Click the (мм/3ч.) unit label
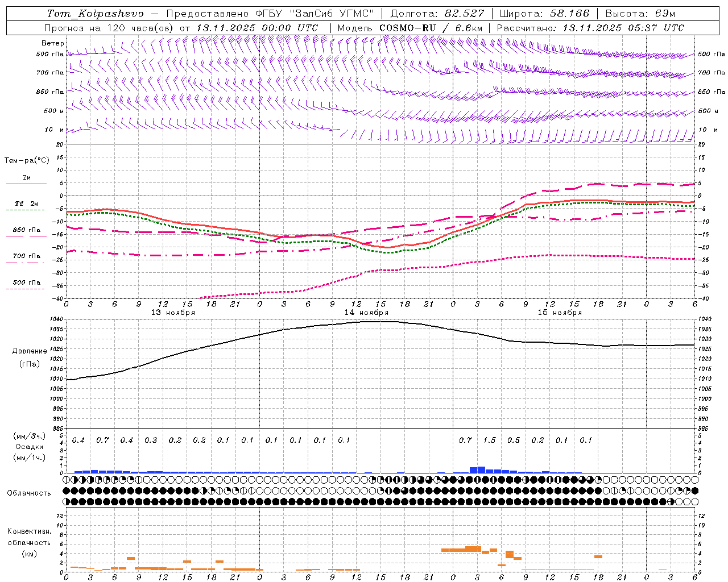The image size is (728, 582). click(30, 436)
